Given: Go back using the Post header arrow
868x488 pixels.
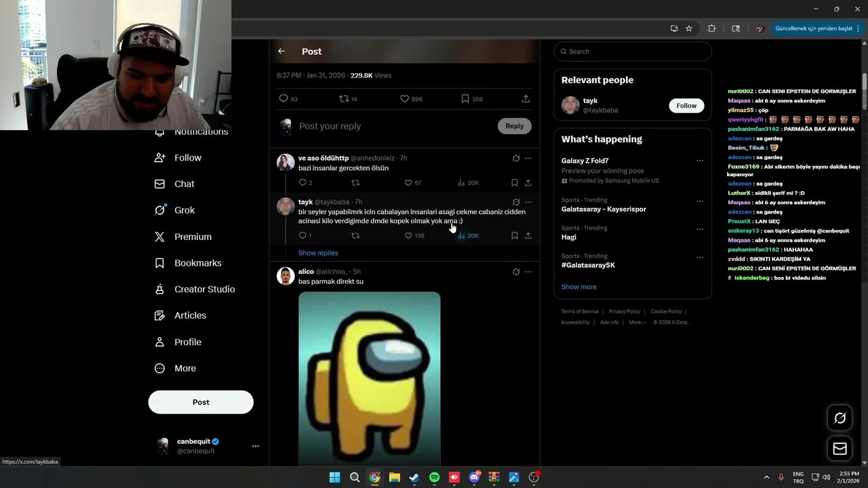Looking at the screenshot, I should (x=281, y=52).
